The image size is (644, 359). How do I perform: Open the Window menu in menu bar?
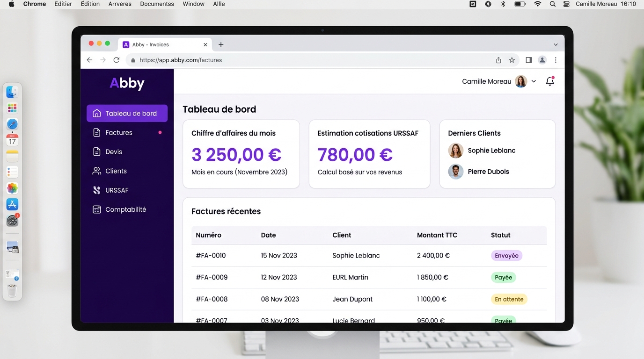pyautogui.click(x=193, y=4)
